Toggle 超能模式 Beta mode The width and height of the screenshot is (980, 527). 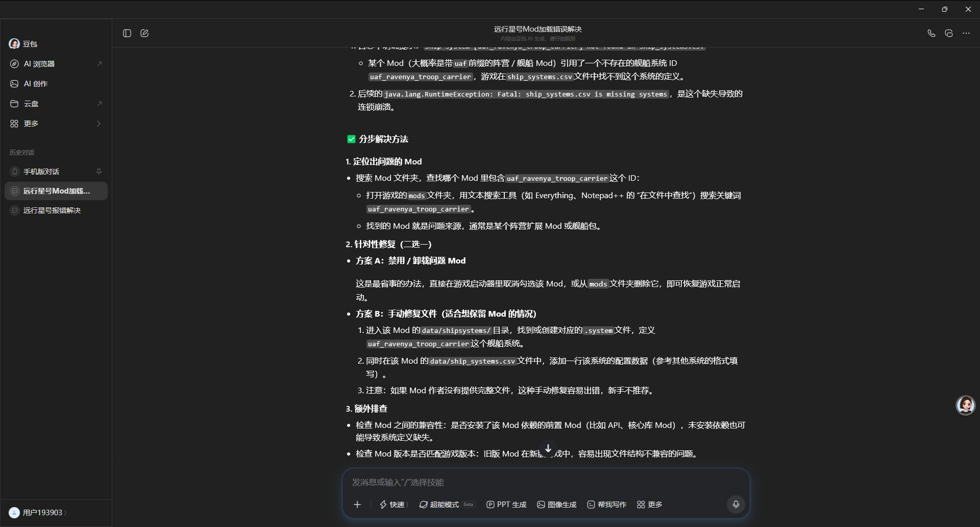click(447, 505)
